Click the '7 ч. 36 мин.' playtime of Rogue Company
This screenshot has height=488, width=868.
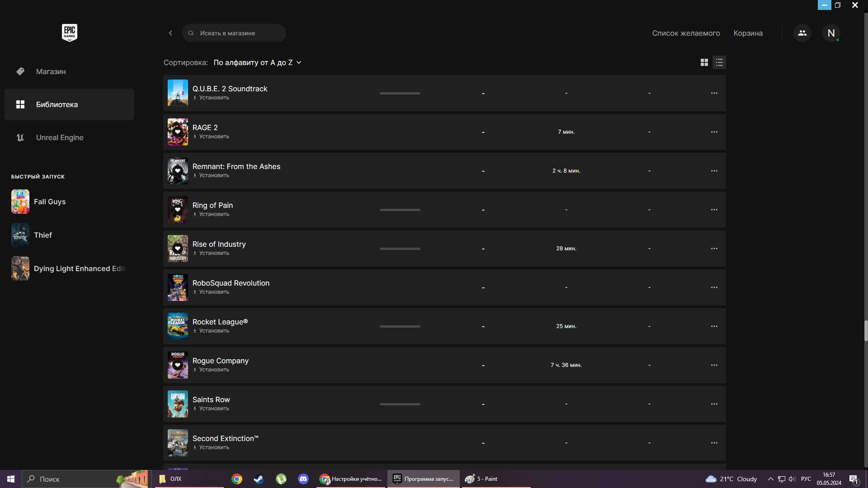pos(566,365)
